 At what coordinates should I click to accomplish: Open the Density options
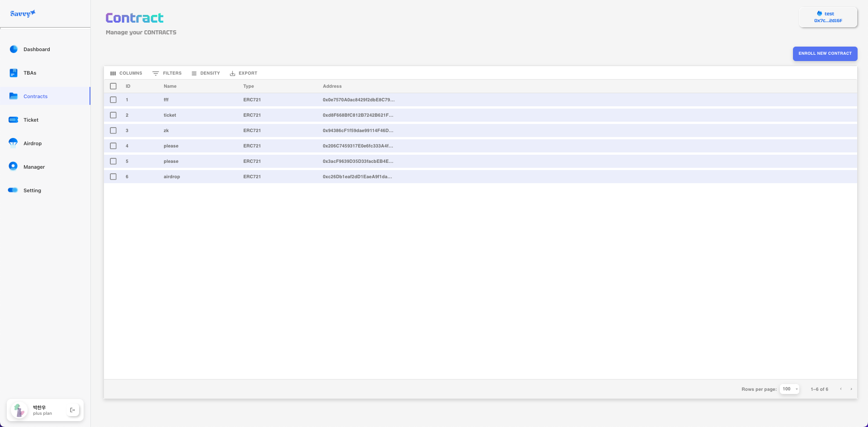(206, 73)
